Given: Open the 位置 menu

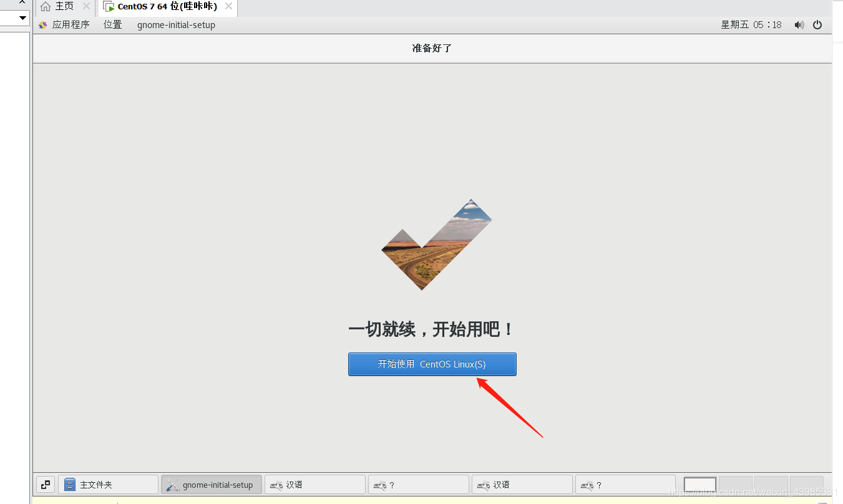Looking at the screenshot, I should 112,25.
